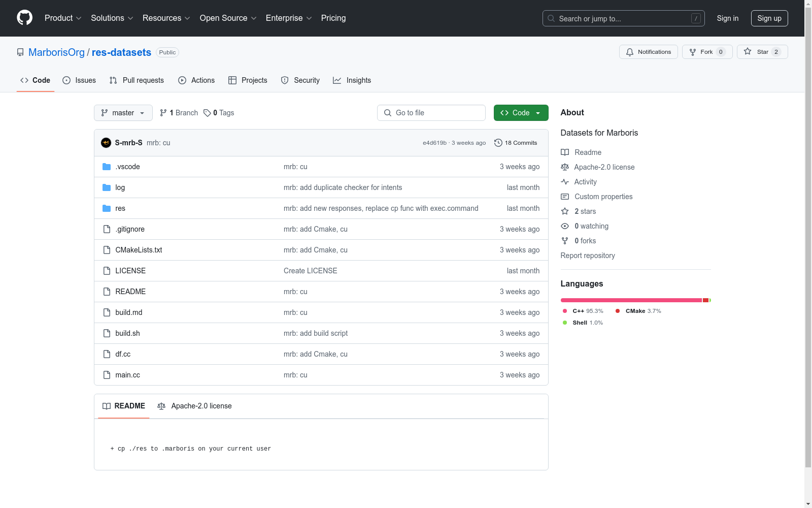Screen dimensions: 812x508
Task: Click the commit hash e4d619b
Action: 434,143
